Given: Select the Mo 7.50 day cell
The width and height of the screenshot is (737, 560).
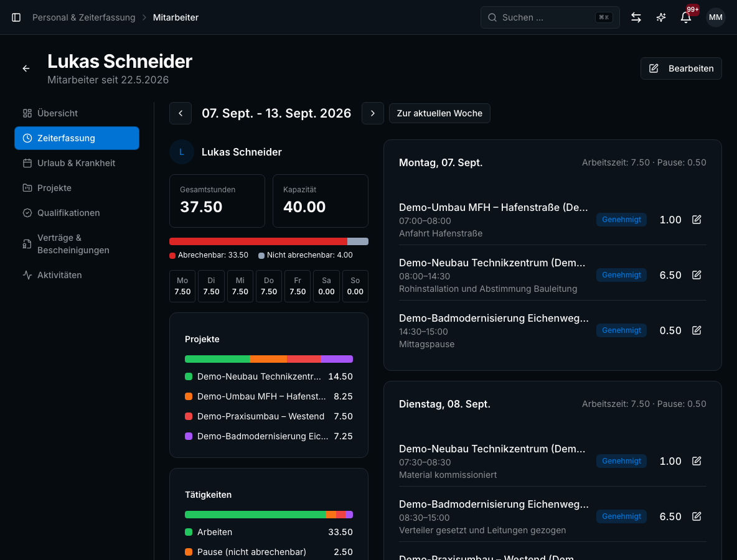Looking at the screenshot, I should tap(182, 286).
